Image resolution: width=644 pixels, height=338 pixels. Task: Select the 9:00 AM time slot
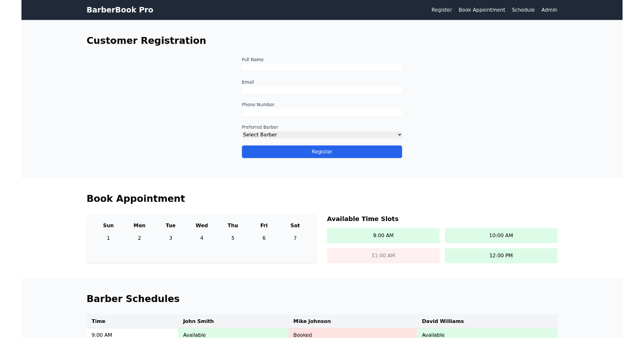[383, 235]
